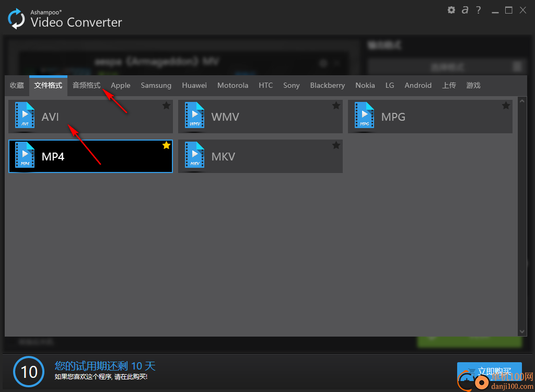Open the Apple device tab
This screenshot has height=392, width=535.
(x=121, y=85)
